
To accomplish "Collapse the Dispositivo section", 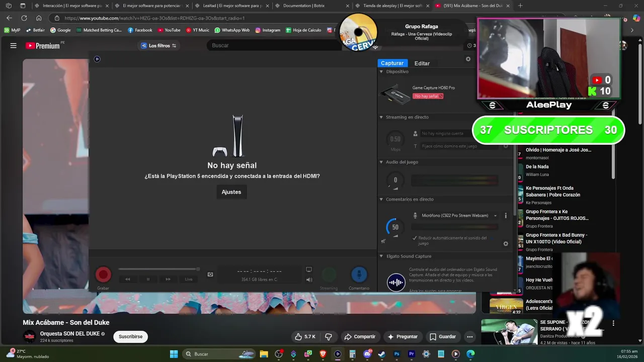I will [381, 71].
